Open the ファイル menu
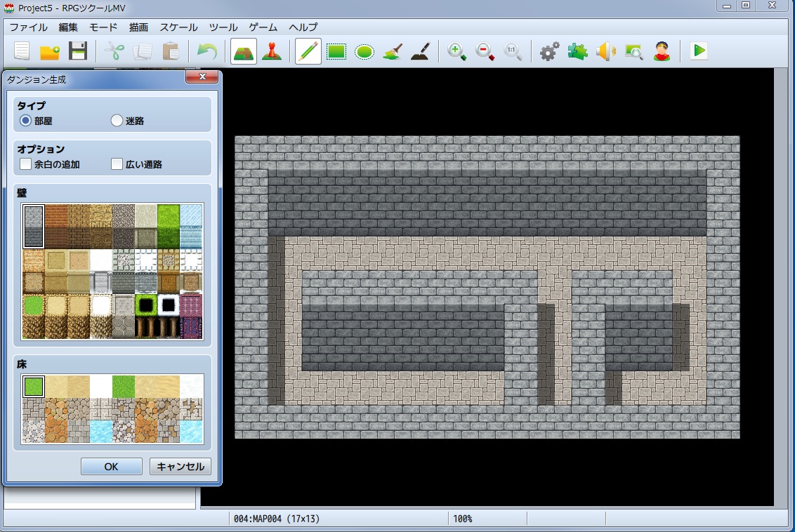This screenshot has height=532, width=795. (x=28, y=27)
